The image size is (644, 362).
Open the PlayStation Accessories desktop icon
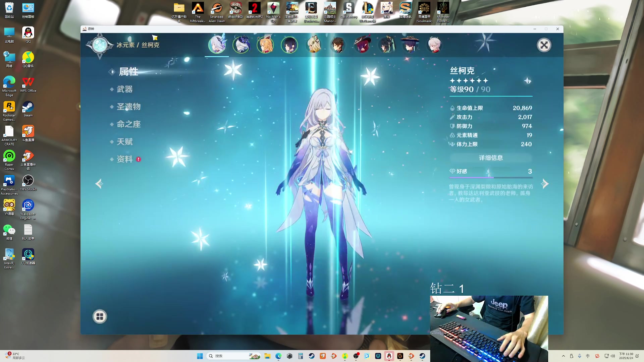9,185
